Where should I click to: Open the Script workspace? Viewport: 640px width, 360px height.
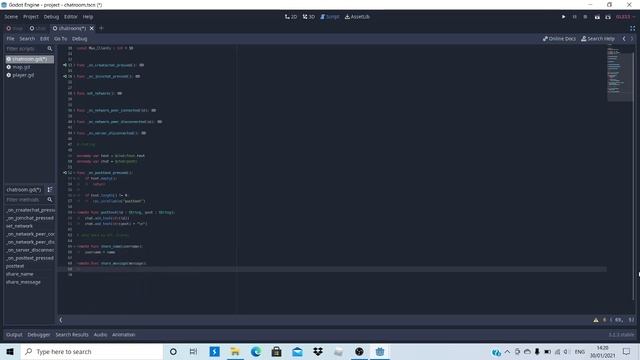coord(330,17)
